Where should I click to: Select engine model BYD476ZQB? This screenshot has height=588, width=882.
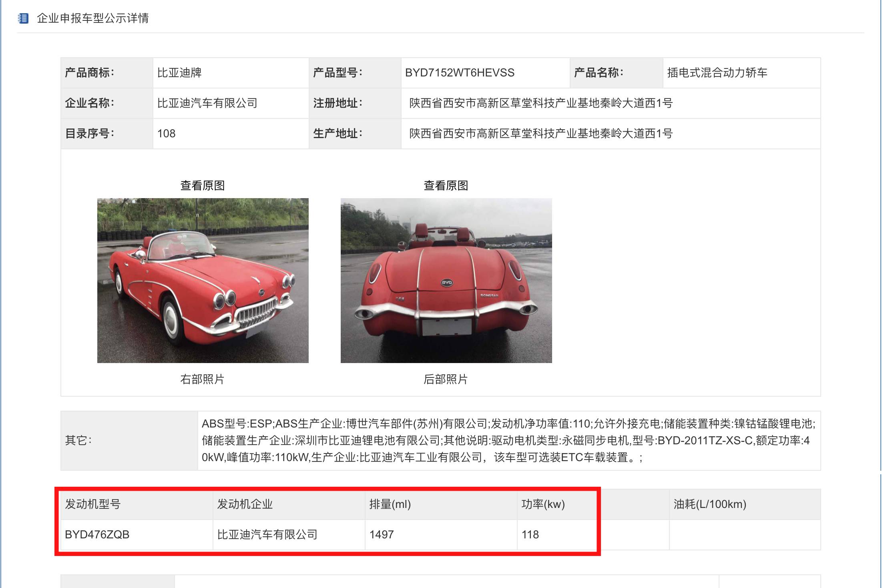click(x=97, y=535)
